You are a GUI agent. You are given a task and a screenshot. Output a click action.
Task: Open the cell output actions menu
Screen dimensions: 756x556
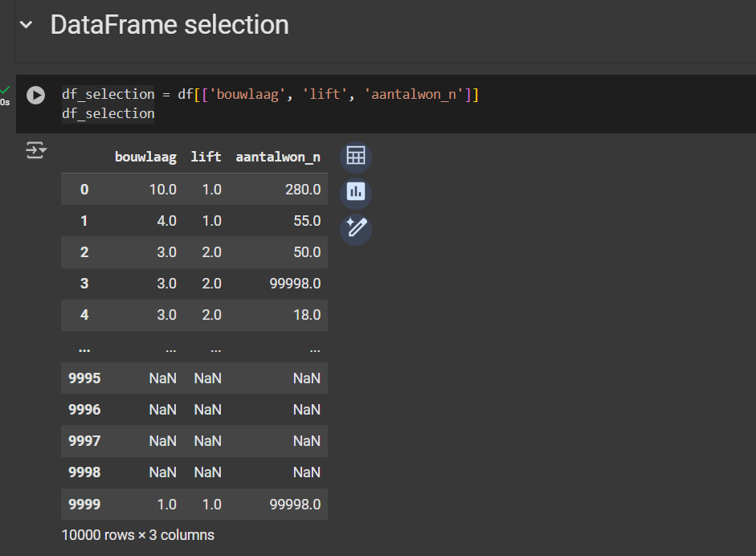coord(35,150)
